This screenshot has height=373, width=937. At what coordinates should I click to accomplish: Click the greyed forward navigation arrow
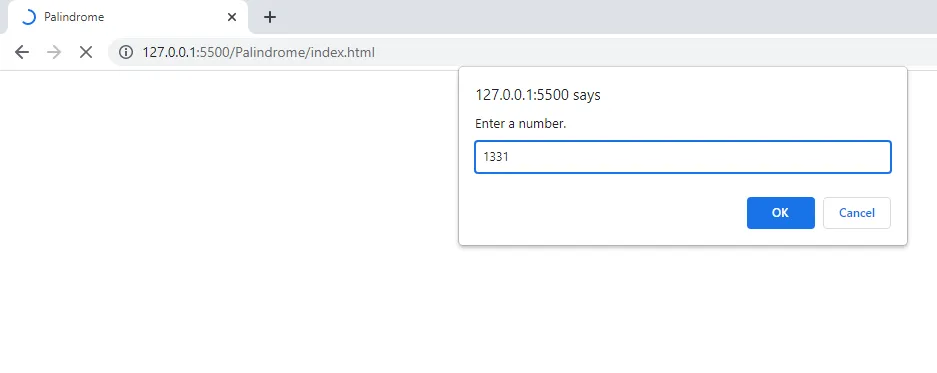click(54, 53)
